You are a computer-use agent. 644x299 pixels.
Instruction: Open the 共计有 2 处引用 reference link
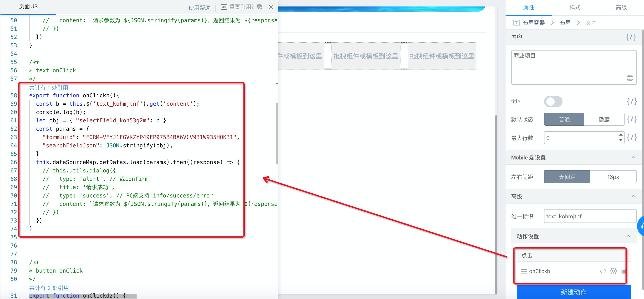pos(49,288)
